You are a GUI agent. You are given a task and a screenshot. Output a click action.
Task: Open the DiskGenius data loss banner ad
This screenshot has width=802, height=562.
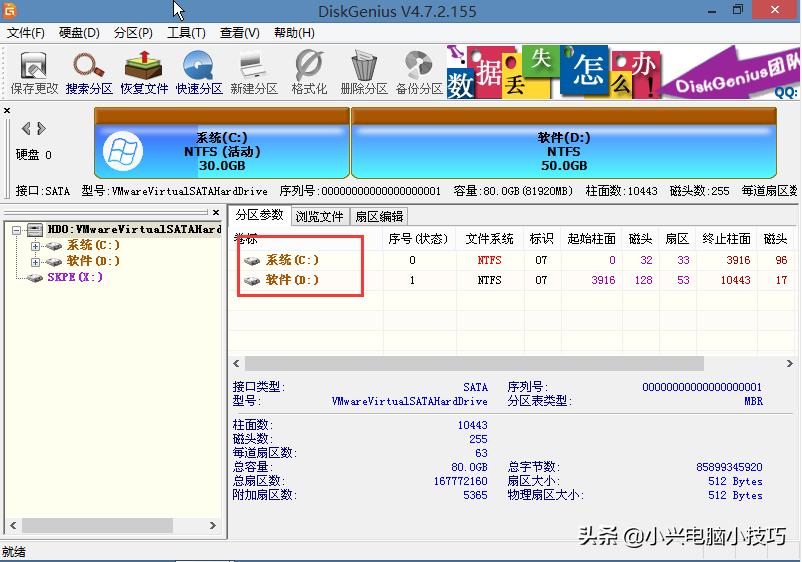tap(622, 72)
